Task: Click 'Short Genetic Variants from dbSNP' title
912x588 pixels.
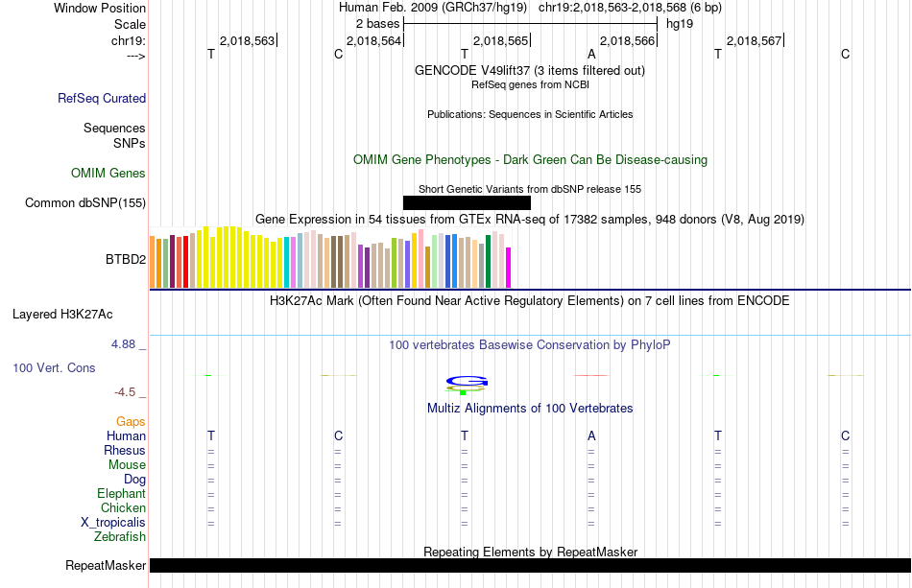Action: [530, 189]
